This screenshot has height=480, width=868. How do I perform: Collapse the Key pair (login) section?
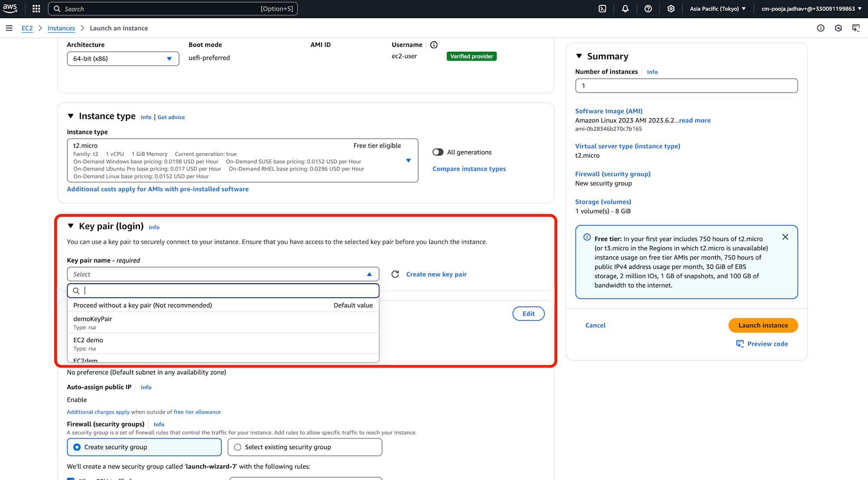coord(71,226)
